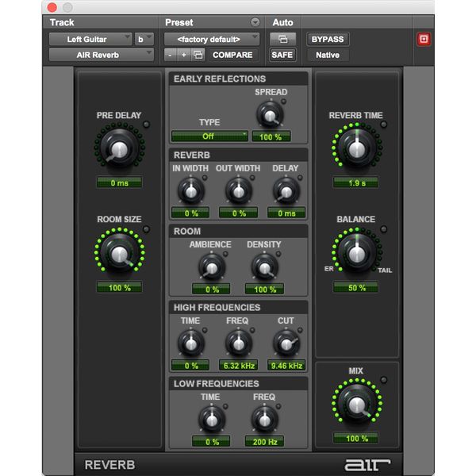The width and height of the screenshot is (476, 476).
Task: Click the preset minus (previous) button
Action: tap(171, 55)
